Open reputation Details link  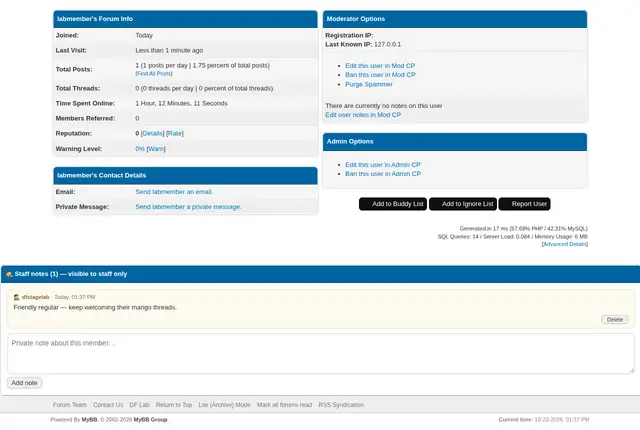coord(152,133)
